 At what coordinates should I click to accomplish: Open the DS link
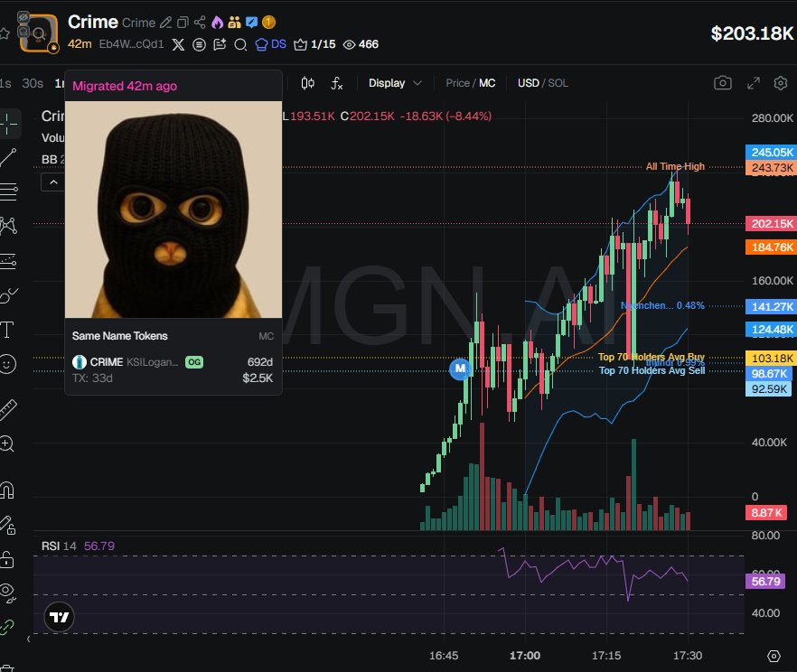click(270, 44)
